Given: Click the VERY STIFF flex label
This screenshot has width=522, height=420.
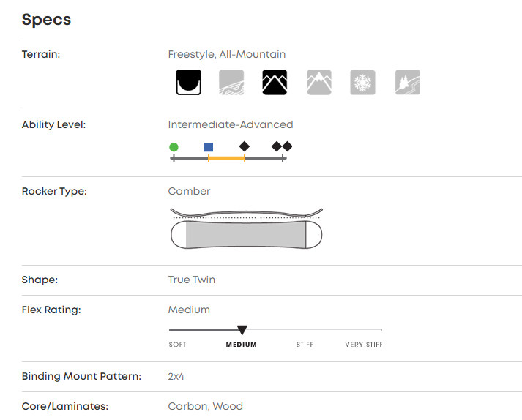Looking at the screenshot, I should click(364, 345).
